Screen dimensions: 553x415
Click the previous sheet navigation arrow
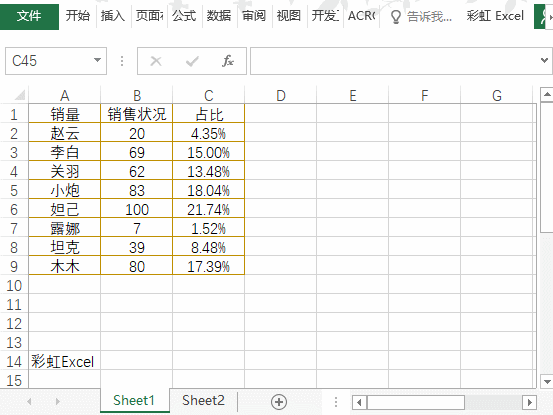tap(29, 401)
